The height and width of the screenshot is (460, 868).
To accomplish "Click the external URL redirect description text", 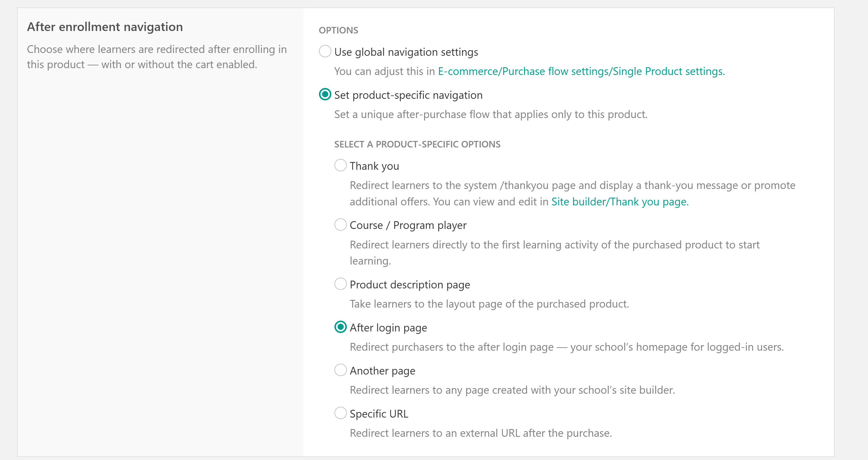I will tap(481, 433).
